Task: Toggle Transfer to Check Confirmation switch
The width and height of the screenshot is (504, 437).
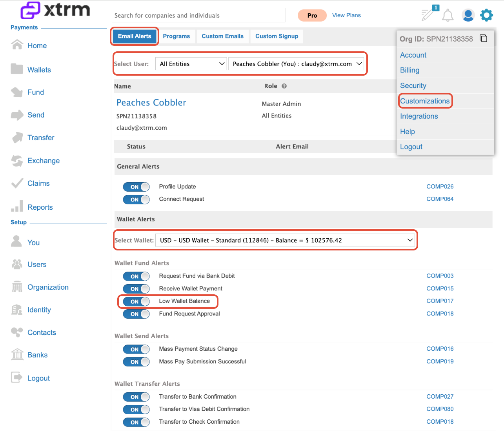Action: point(136,422)
